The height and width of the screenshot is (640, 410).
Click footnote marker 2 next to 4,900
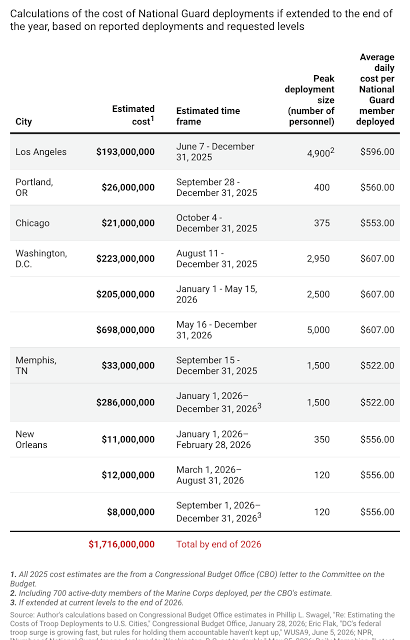pyautogui.click(x=332, y=150)
